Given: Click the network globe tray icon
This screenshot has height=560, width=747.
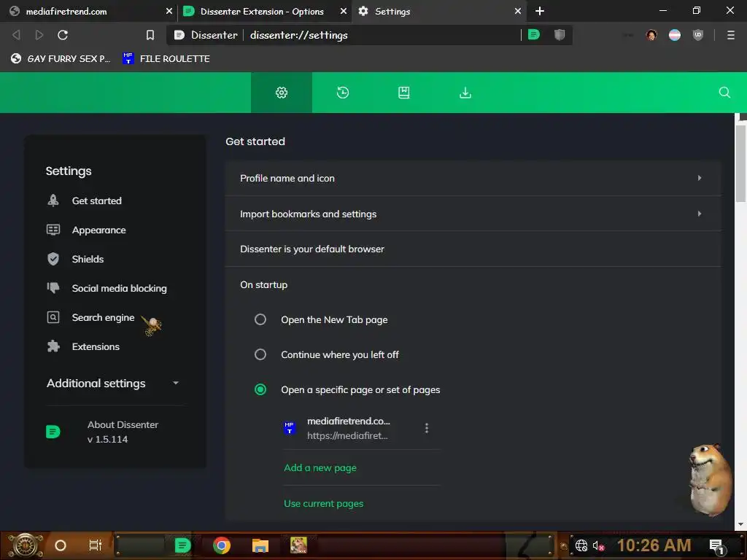Looking at the screenshot, I should click(x=581, y=545).
